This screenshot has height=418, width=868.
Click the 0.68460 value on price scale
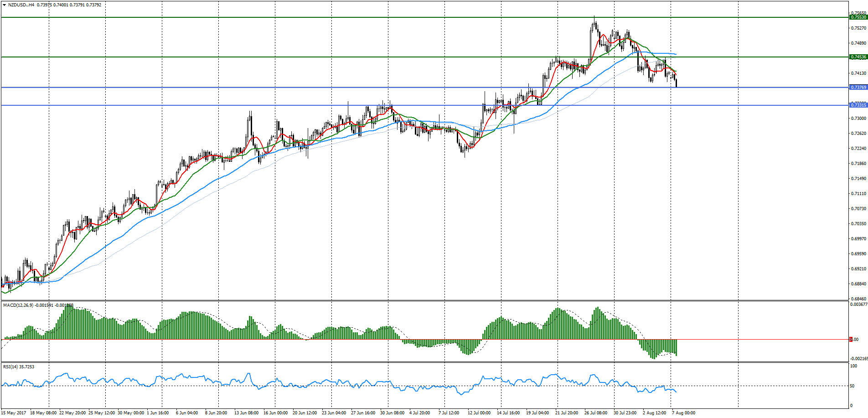coord(858,299)
